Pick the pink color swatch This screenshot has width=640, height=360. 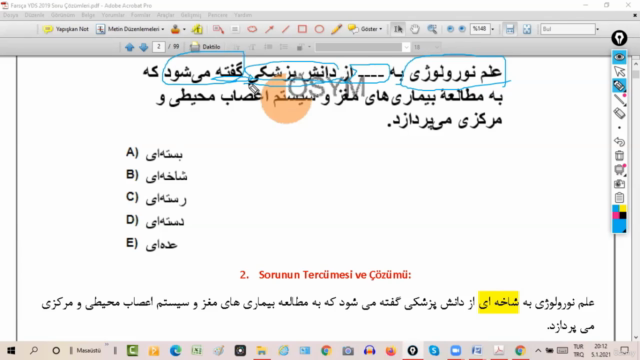[616, 216]
